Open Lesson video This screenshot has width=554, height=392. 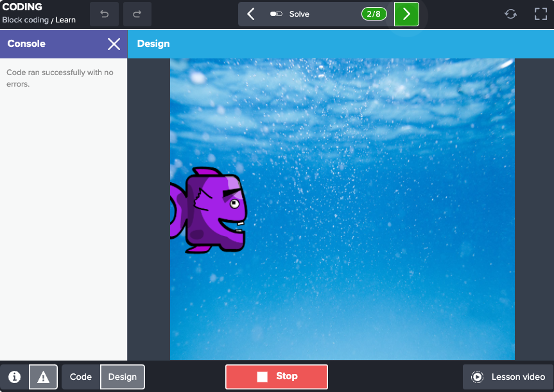coord(508,377)
